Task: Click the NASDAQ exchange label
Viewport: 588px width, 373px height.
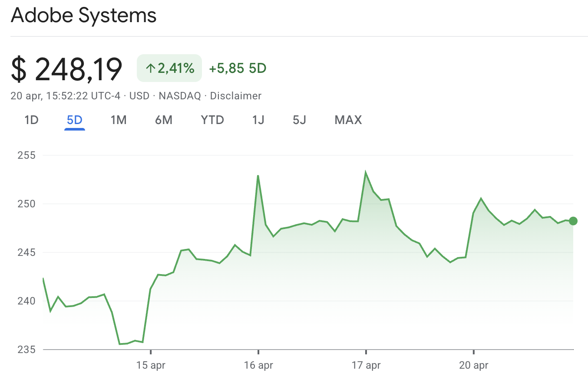Action: 180,96
